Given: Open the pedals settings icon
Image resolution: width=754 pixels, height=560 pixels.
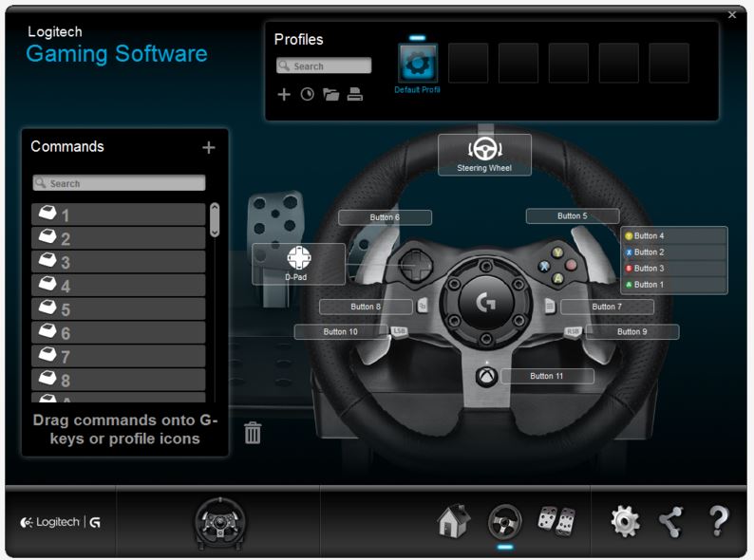Looking at the screenshot, I should pos(556,521).
